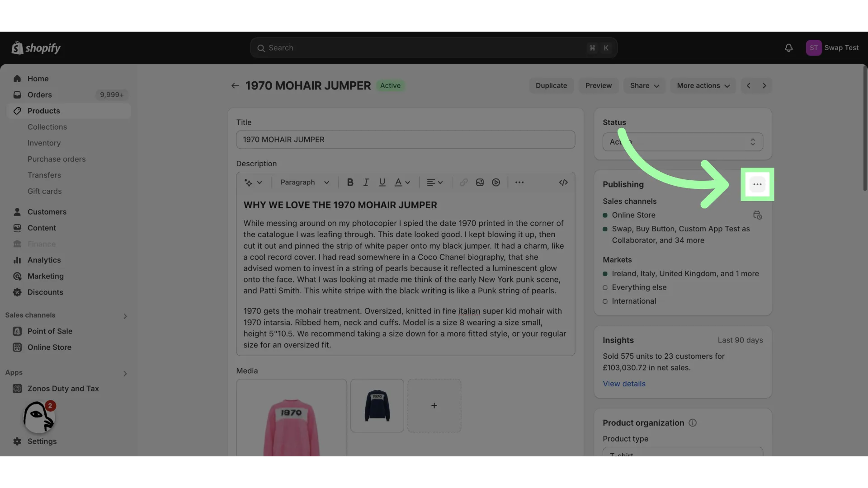Click the Preview button

(599, 86)
